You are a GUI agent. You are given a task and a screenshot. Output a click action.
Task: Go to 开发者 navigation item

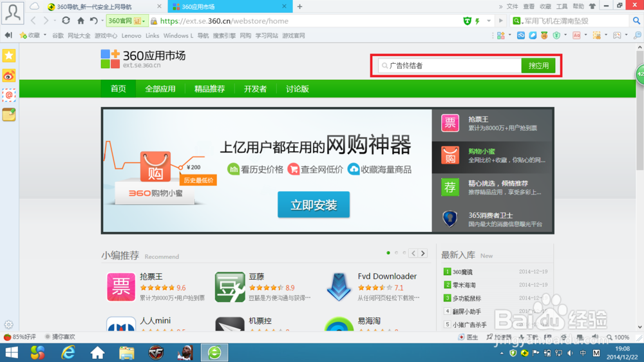point(255,89)
